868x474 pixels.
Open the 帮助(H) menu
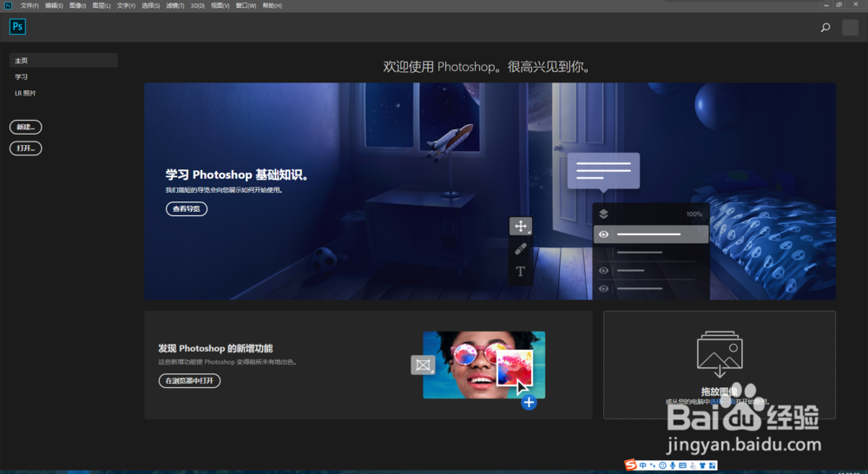coord(272,5)
